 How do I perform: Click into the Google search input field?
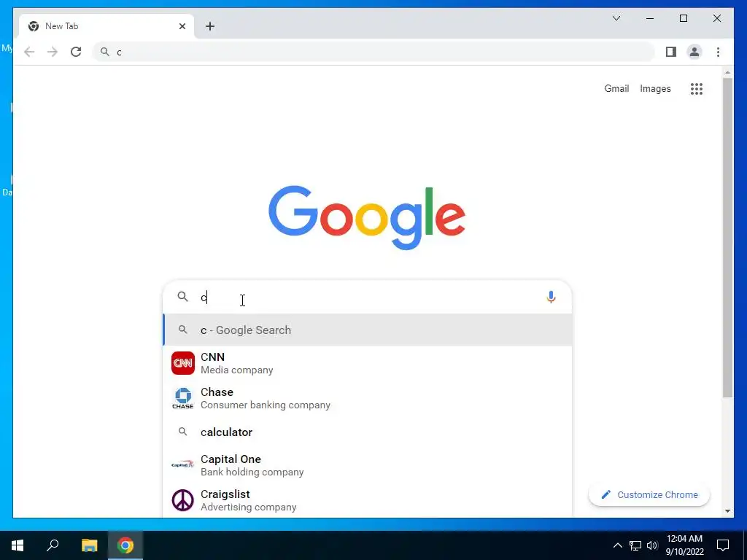(x=368, y=297)
